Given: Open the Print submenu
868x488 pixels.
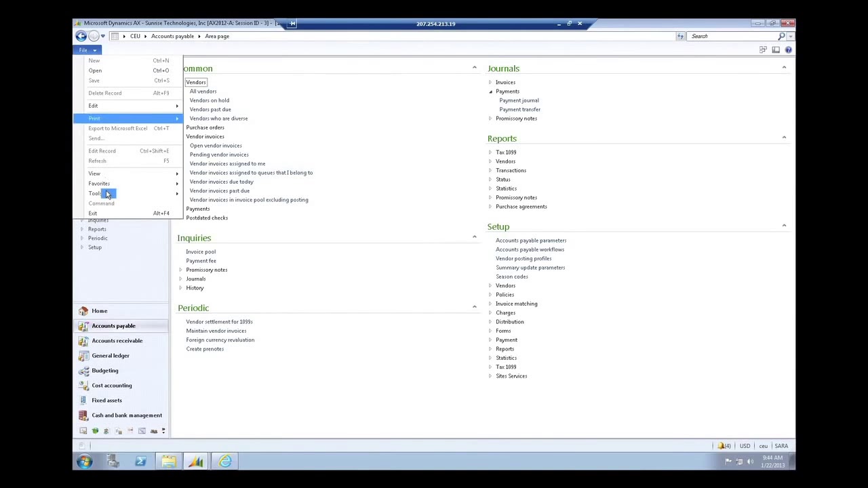Looking at the screenshot, I should tap(129, 119).
